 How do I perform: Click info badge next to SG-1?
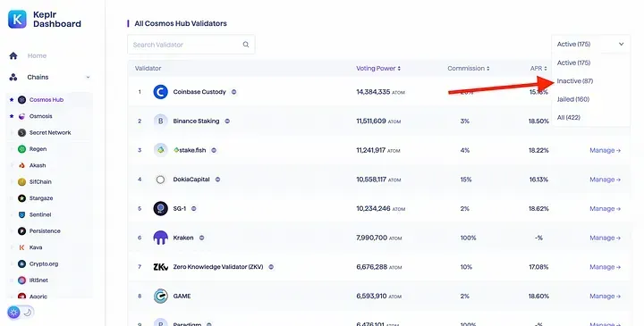tap(194, 208)
